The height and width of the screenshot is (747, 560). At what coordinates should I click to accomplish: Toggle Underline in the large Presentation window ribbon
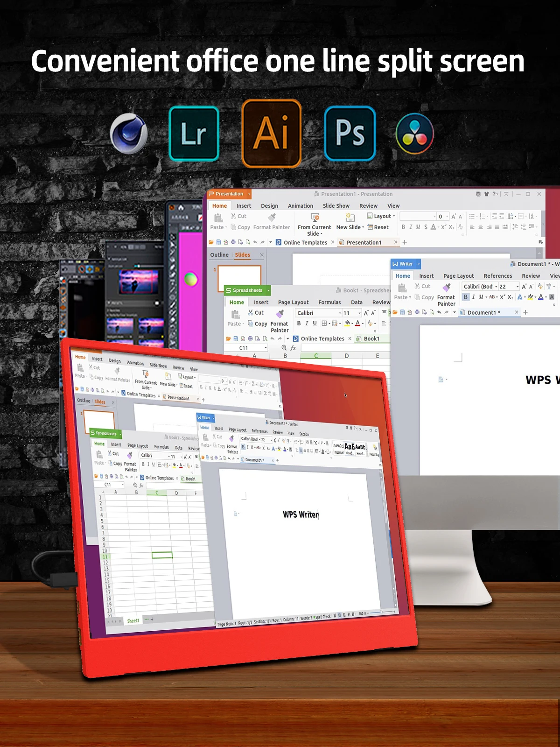(418, 227)
